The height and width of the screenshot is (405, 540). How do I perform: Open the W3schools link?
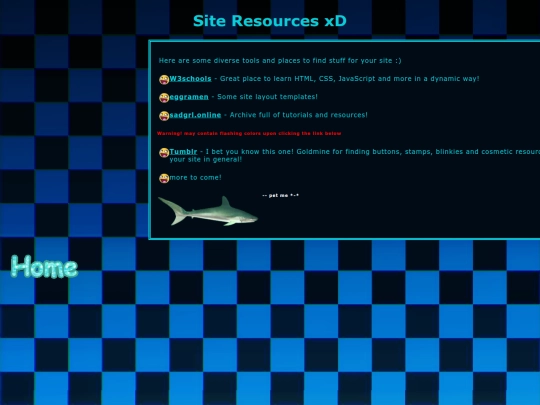point(190,79)
